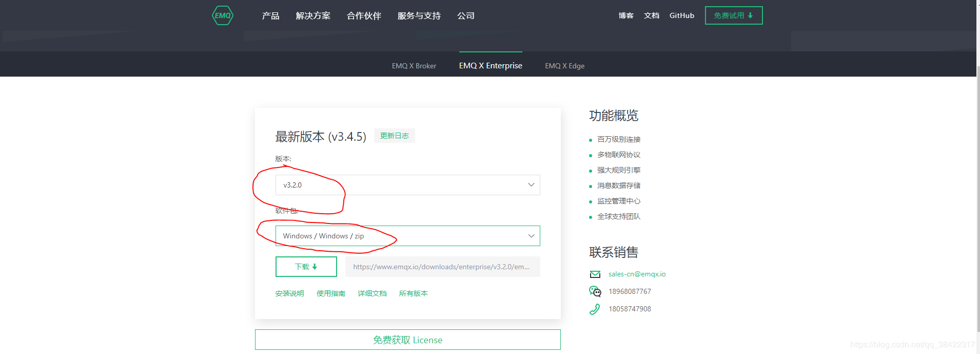
Task: Click the 多物联网协议 feature item
Action: click(619, 155)
